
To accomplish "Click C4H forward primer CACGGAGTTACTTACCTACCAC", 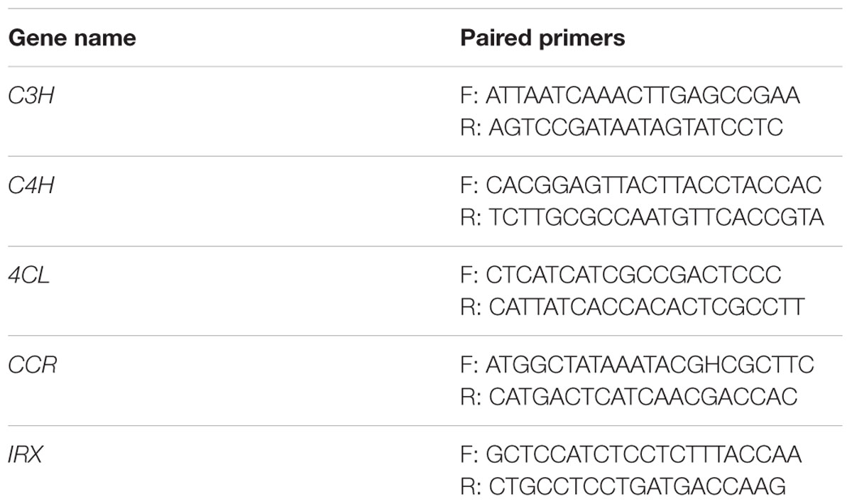I will pos(654,185).
